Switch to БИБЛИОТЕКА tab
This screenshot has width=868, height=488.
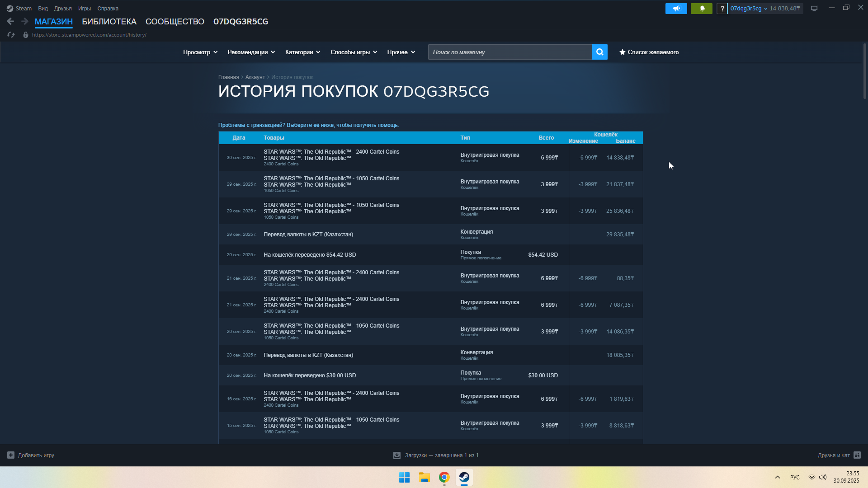click(x=109, y=22)
